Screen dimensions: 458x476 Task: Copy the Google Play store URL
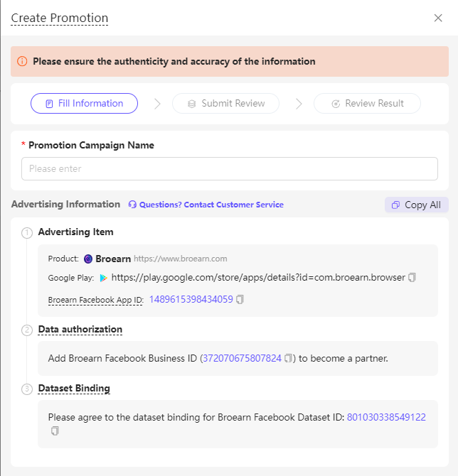[x=412, y=277]
